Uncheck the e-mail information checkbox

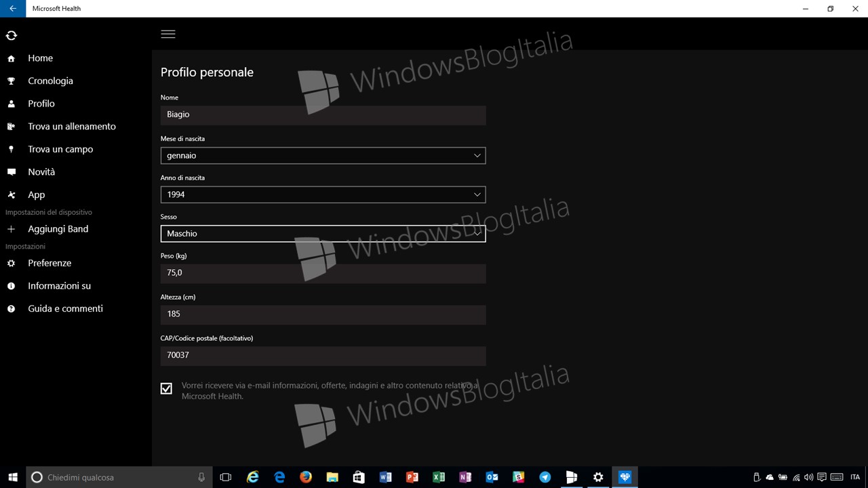(x=166, y=388)
